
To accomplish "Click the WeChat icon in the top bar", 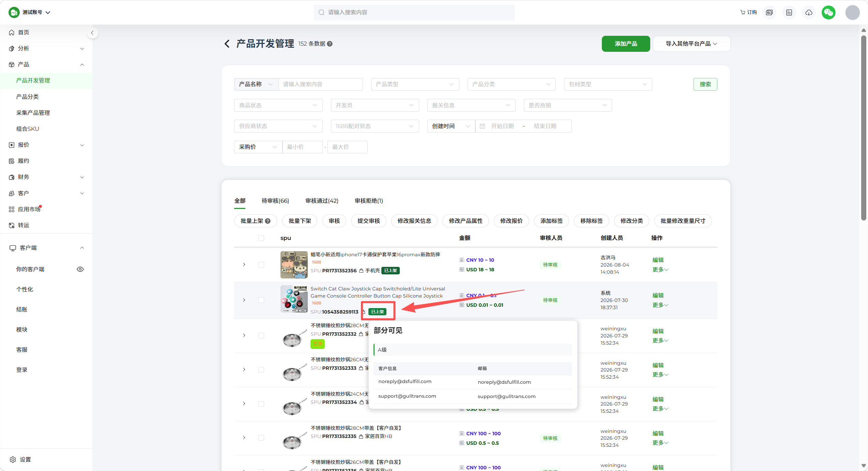I will 828,13.
